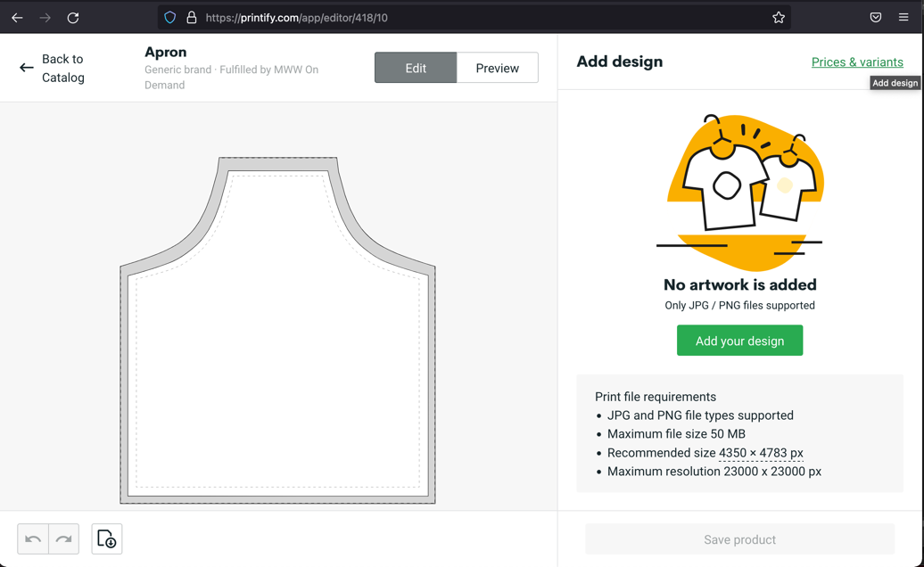The height and width of the screenshot is (567, 924).
Task: Open the Pocket save icon
Action: 876,18
